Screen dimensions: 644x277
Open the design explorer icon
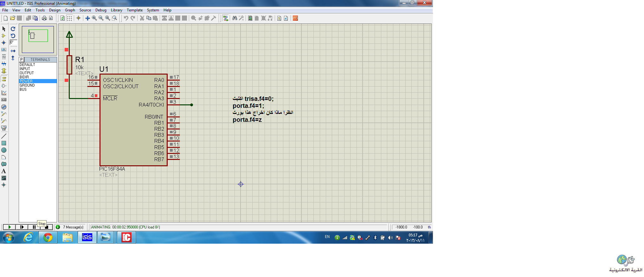pyautogui.click(x=250, y=18)
